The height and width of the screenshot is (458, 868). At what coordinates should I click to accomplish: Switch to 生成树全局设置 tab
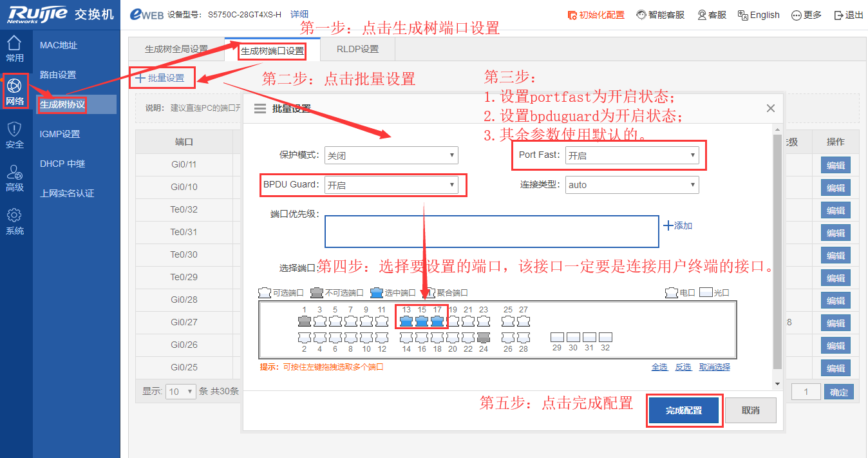click(x=176, y=49)
